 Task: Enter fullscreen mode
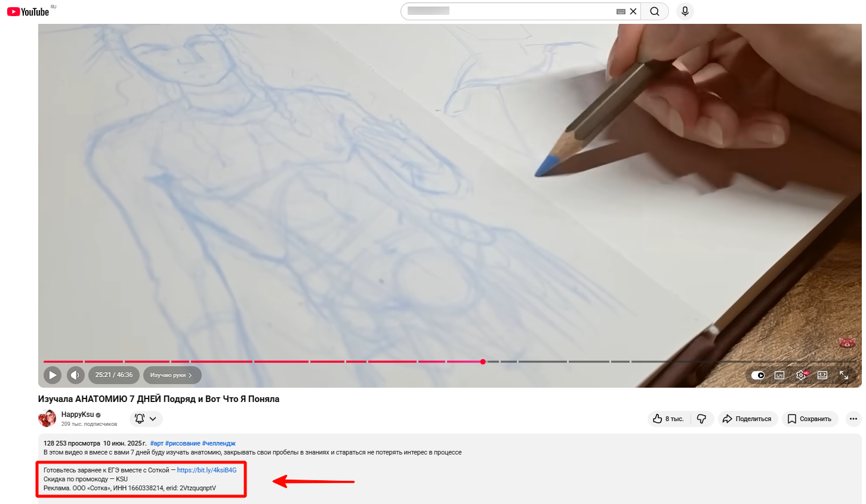tap(844, 375)
